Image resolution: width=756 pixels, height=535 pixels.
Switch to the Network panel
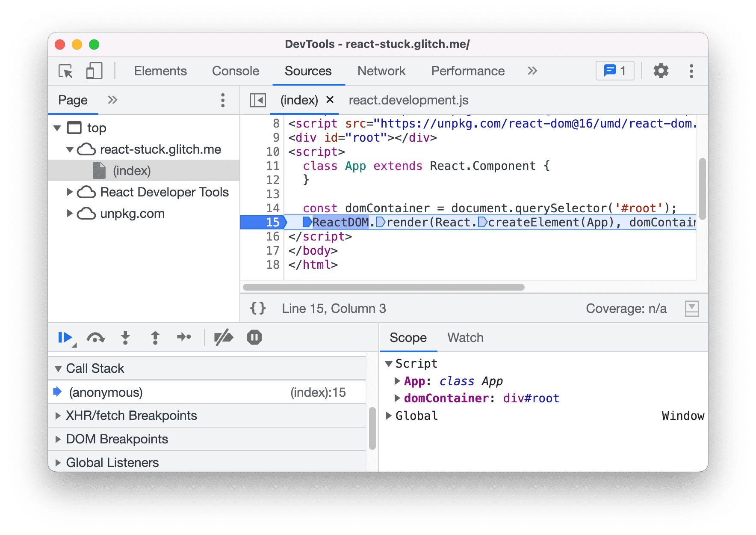pos(381,71)
